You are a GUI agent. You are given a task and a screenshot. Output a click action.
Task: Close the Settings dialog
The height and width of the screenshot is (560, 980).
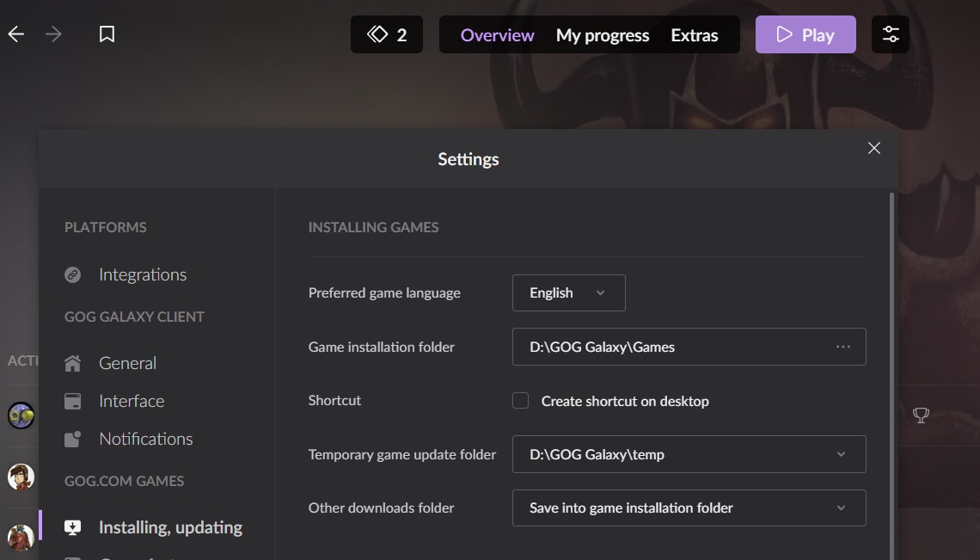point(874,148)
